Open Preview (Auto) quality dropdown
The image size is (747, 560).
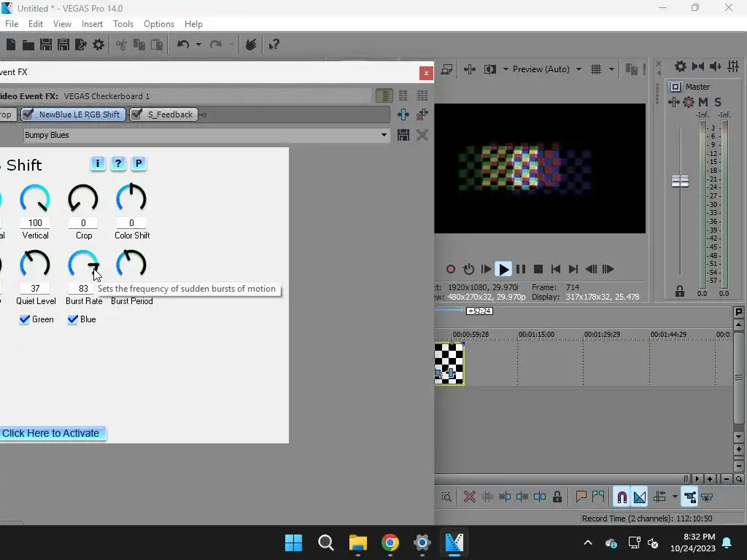click(x=578, y=69)
